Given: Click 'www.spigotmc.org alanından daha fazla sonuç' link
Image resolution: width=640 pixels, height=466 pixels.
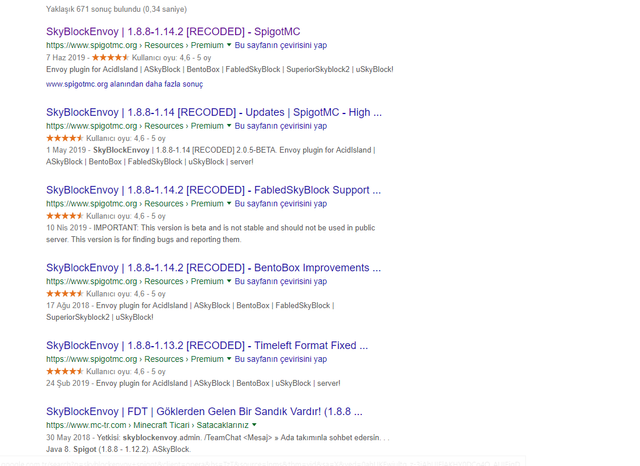Looking at the screenshot, I should coord(124,84).
